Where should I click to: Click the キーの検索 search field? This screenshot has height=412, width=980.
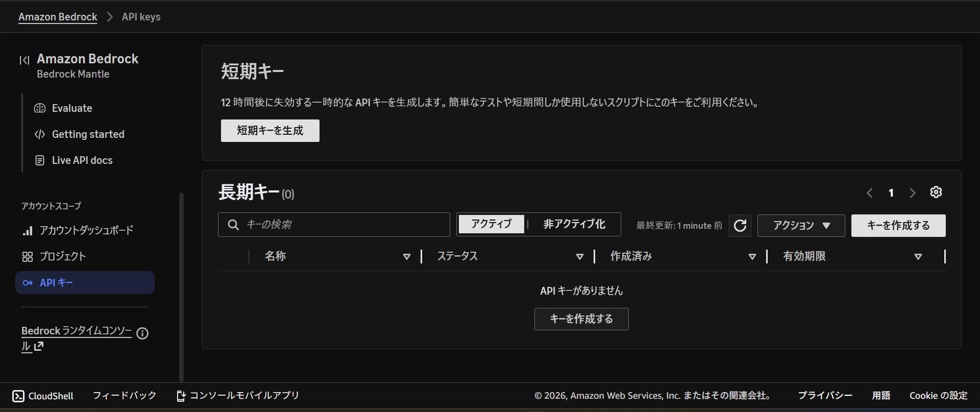coord(334,225)
